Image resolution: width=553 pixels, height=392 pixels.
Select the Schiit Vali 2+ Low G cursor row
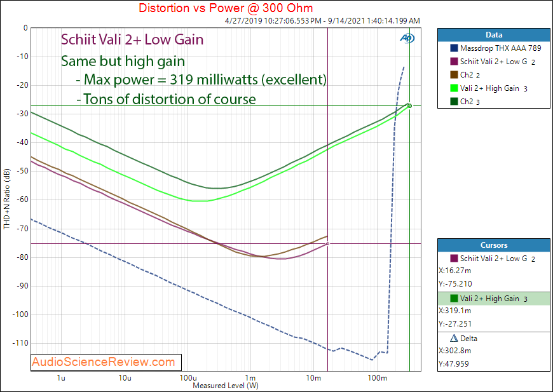[x=494, y=259]
